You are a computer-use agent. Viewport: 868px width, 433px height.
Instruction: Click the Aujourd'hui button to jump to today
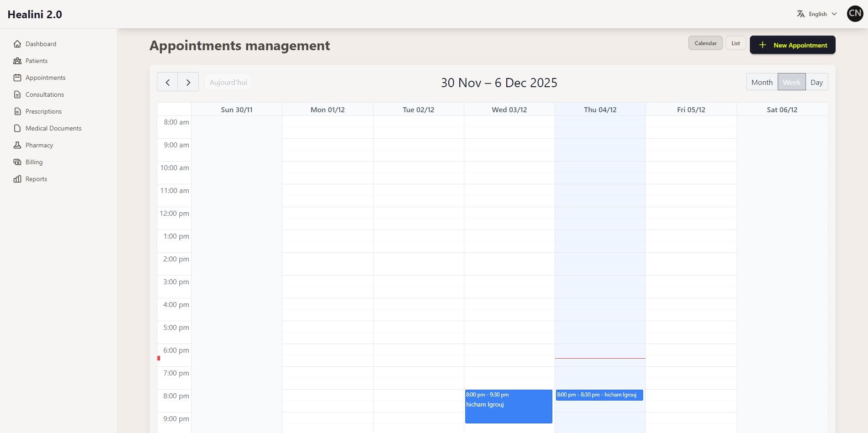point(228,82)
